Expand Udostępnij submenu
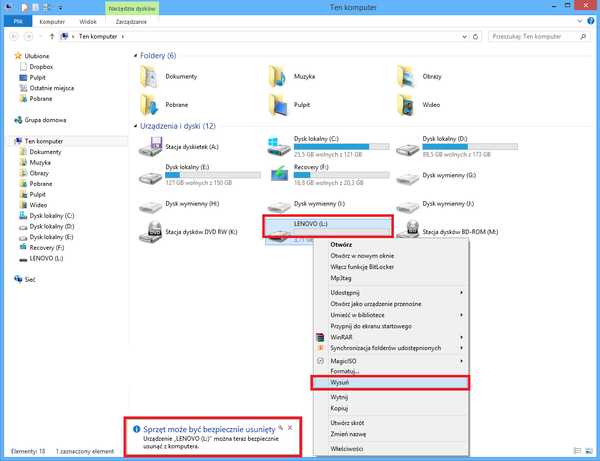Screen dimensions: 600x461 tap(461, 293)
